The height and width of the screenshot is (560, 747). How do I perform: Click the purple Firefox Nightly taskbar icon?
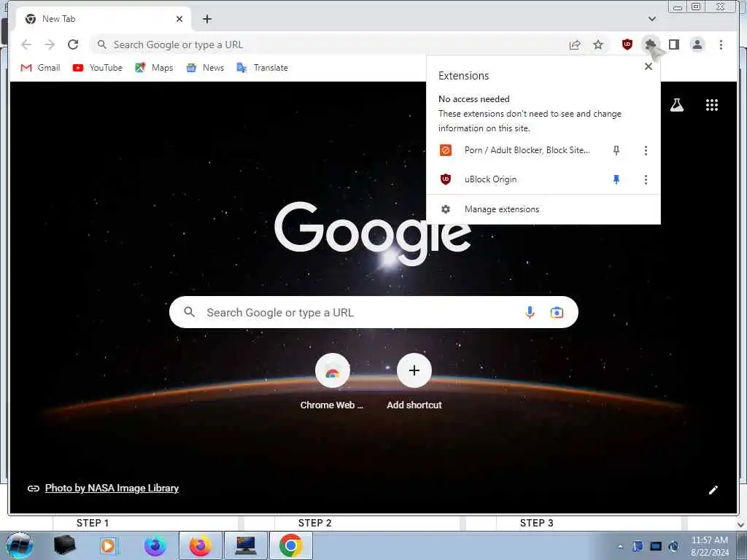point(155,545)
